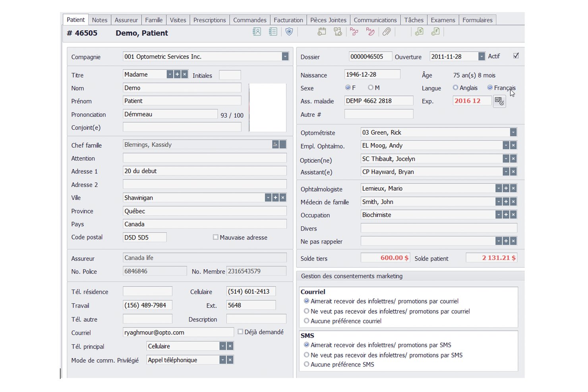The height and width of the screenshot is (392, 588).
Task: Open the Tél. principal dropdown
Action: coord(222,346)
